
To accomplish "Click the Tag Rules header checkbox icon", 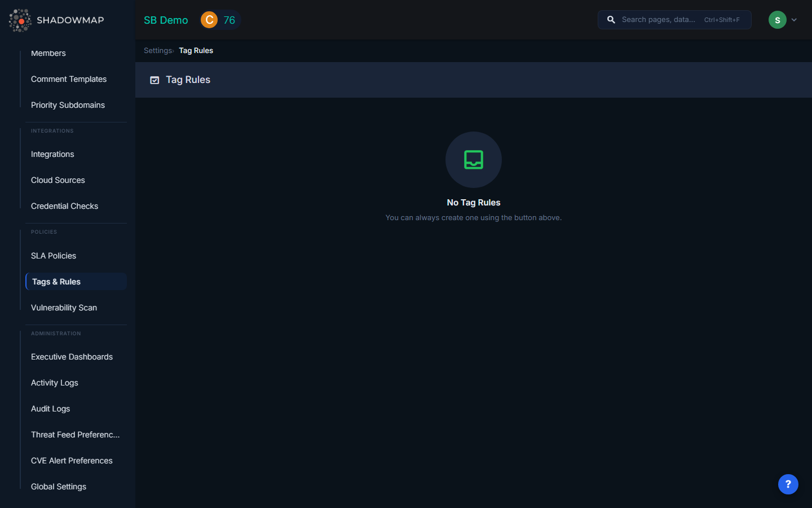I will point(155,80).
